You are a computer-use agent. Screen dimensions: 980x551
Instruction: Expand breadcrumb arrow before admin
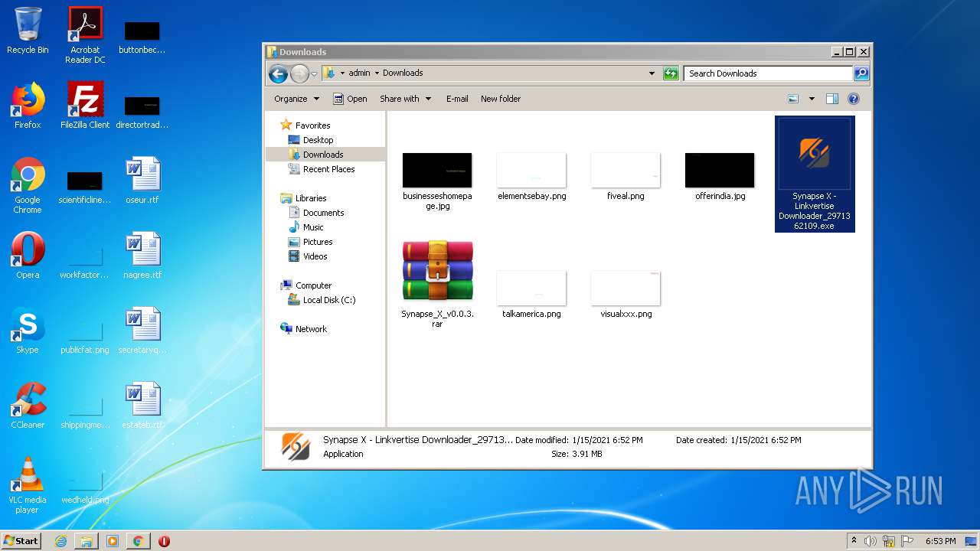point(342,73)
